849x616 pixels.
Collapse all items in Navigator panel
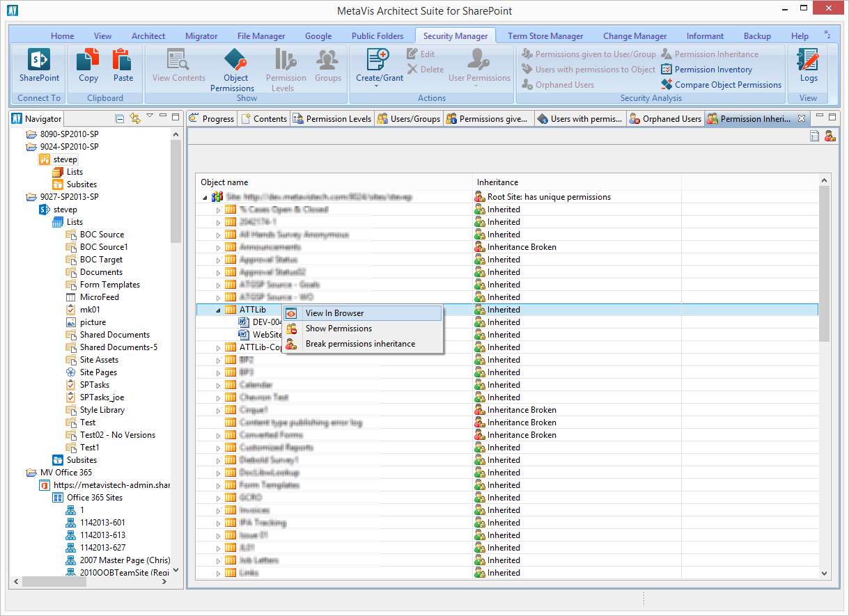click(119, 118)
